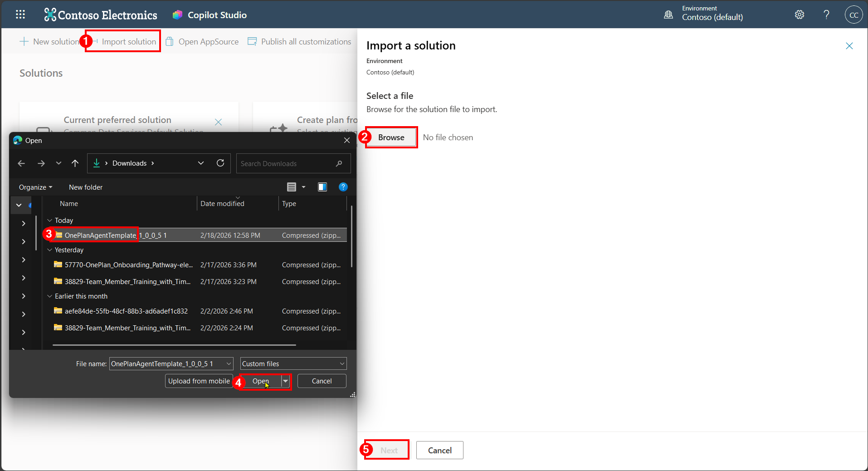Click the Copilot Studio logo icon

click(177, 15)
